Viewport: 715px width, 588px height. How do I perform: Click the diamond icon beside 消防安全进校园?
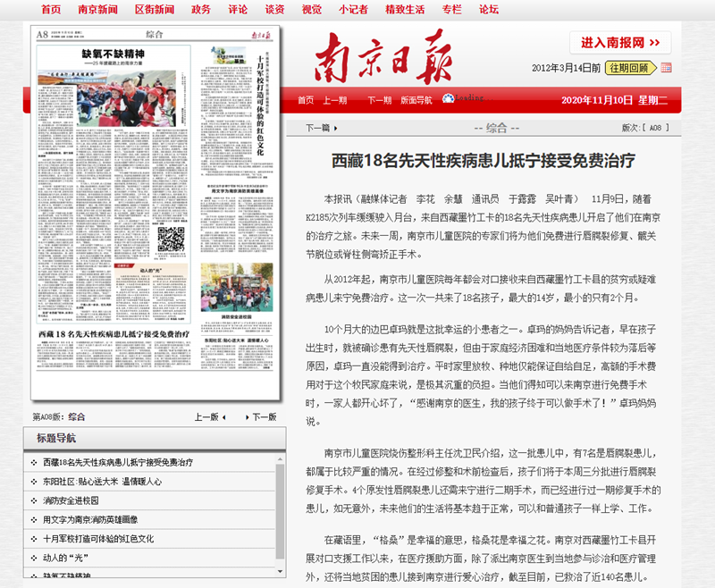[x=33, y=500]
